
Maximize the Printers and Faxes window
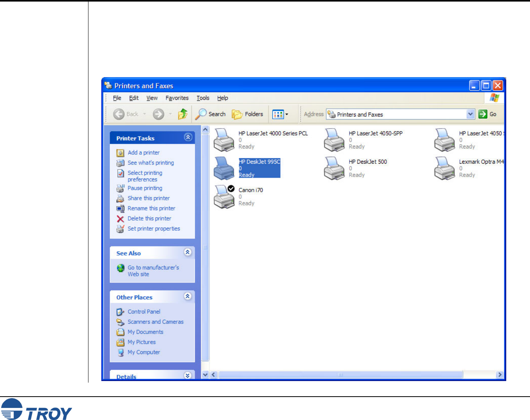486,85
